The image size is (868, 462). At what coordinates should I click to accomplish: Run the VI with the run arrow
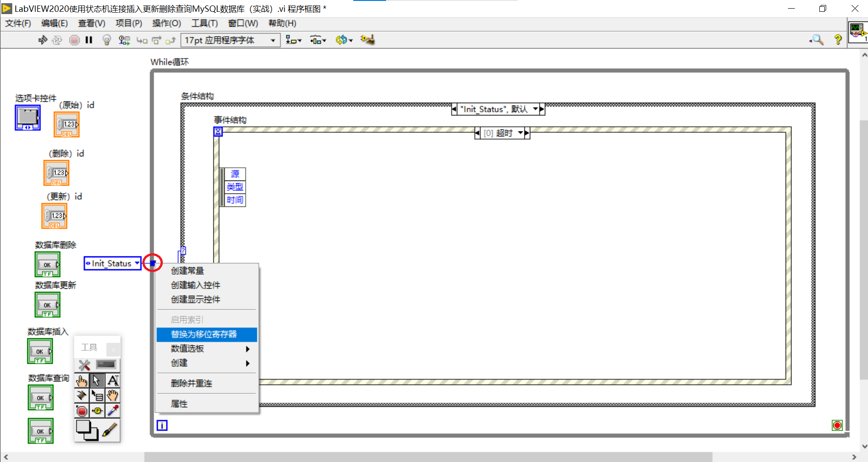[x=42, y=40]
